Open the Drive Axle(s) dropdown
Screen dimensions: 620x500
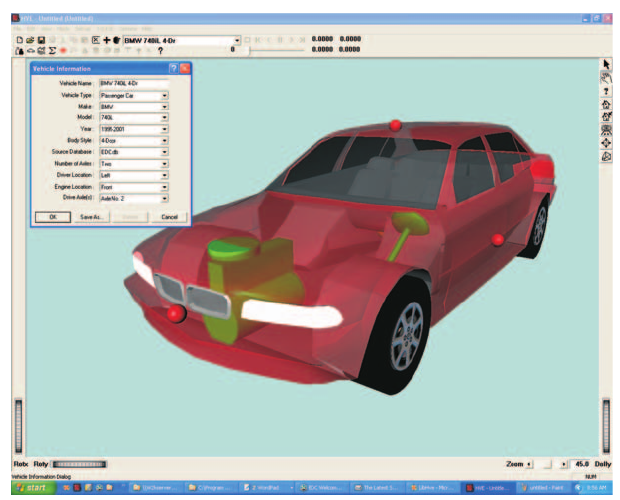(x=164, y=198)
